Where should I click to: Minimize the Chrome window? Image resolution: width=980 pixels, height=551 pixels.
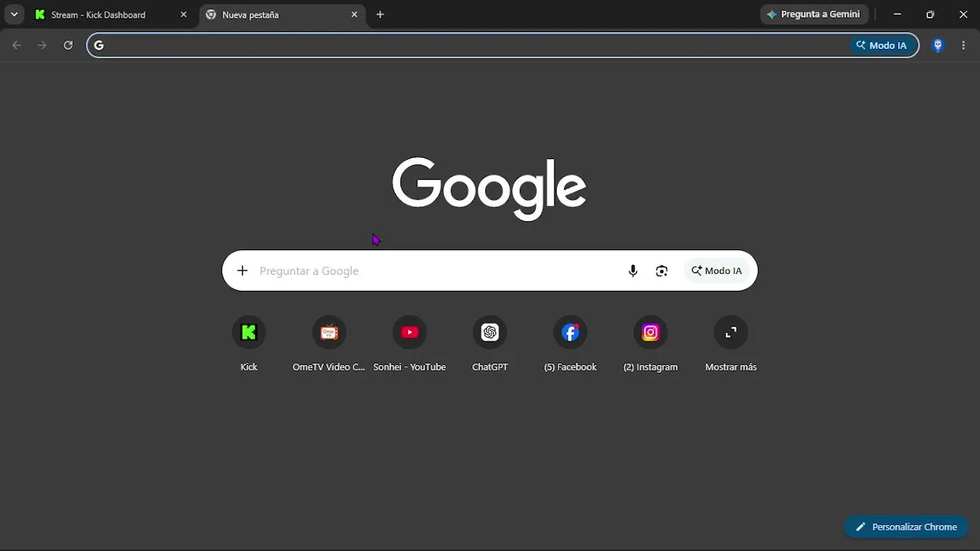897,15
